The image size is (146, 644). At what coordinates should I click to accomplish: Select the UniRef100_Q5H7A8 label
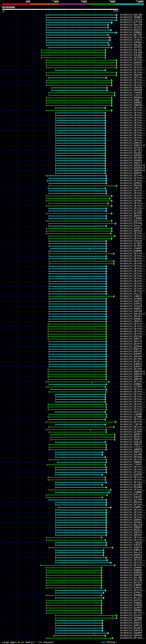pyautogui.click(x=131, y=87)
